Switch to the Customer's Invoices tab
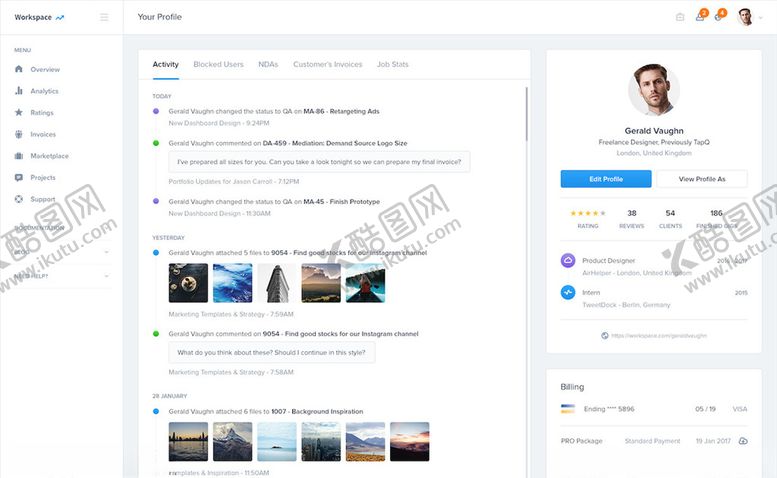Image resolution: width=777 pixels, height=478 pixels. [x=327, y=64]
